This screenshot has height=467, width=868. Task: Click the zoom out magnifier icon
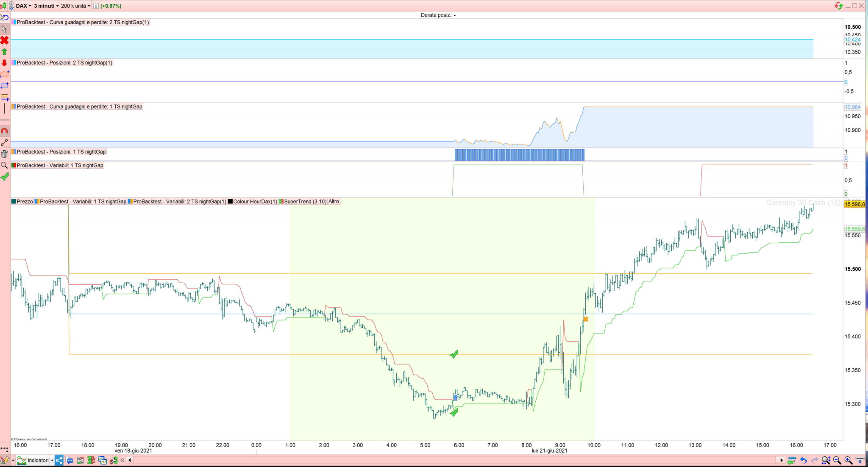click(837, 460)
